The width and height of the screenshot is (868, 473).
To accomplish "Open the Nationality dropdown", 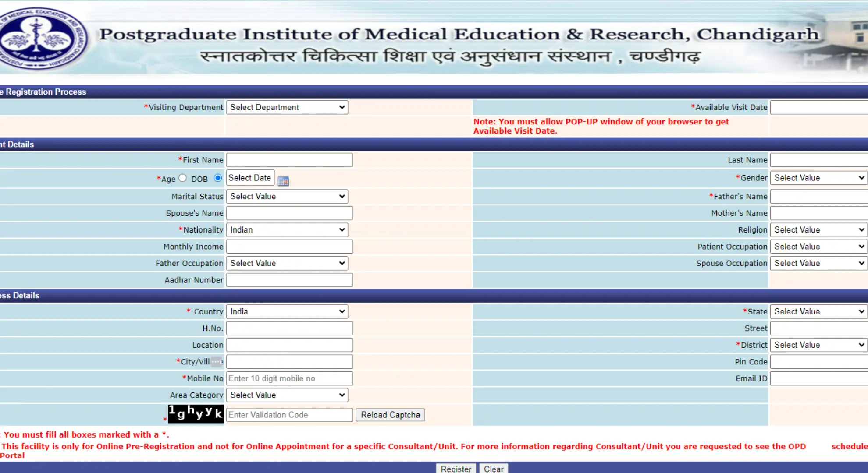I will 287,230.
